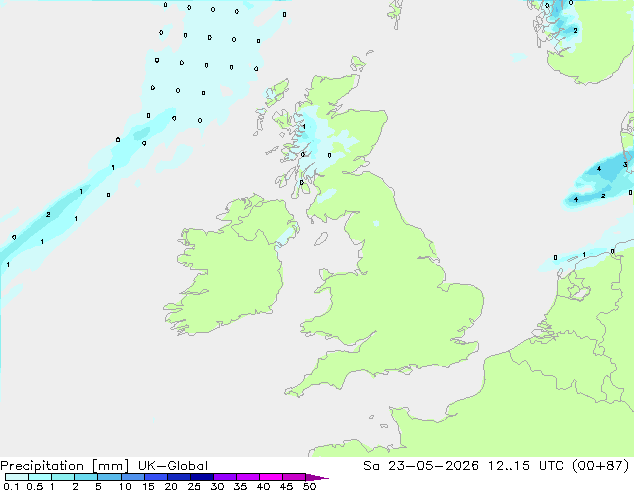Screen dimensions: 634x490
Task: Click the 25–30 mm dark blue legend swatch
Action: pos(202,477)
